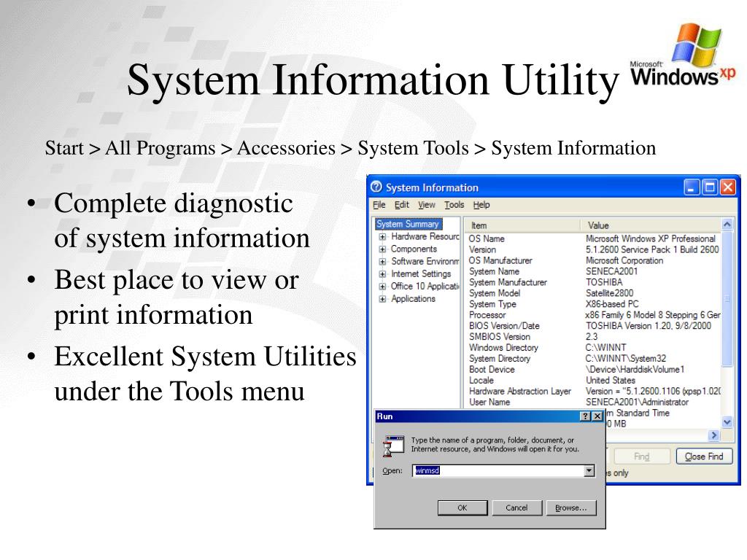Select Applications tree item label
Image resolution: width=747 pixels, height=560 pixels.
pyautogui.click(x=413, y=298)
